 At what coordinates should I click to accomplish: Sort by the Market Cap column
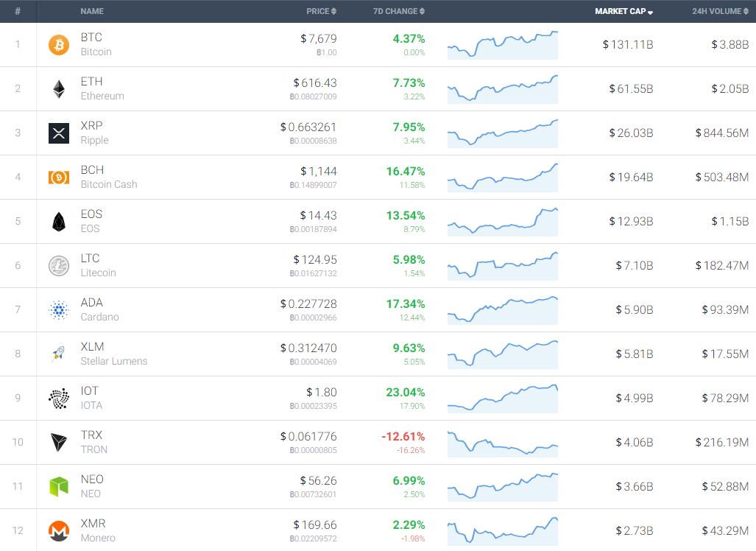pos(624,11)
